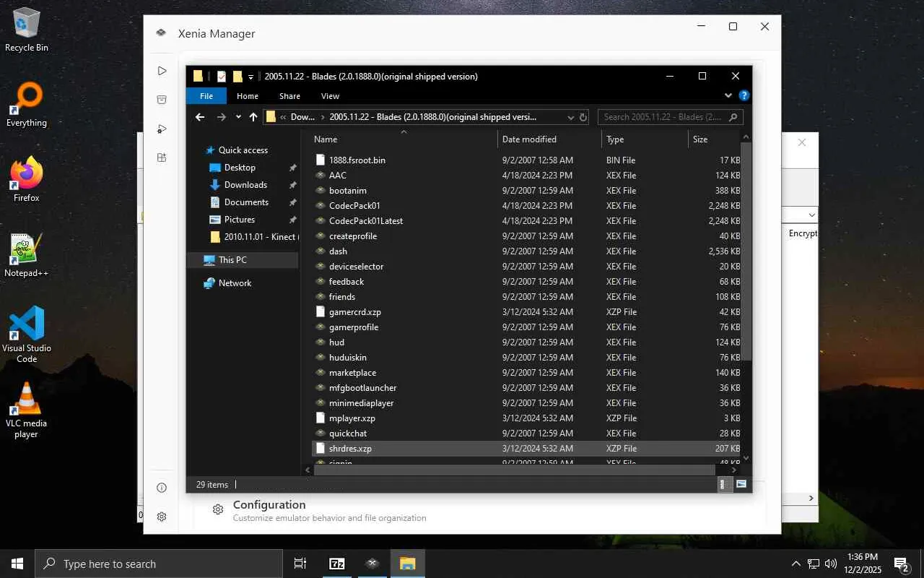Open the volume control in the system tray

[x=831, y=564]
